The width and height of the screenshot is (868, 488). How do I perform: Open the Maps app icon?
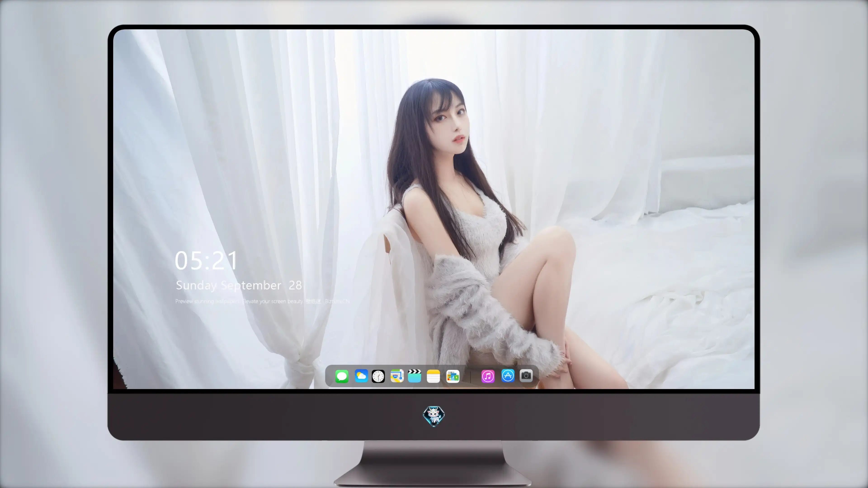coord(397,376)
